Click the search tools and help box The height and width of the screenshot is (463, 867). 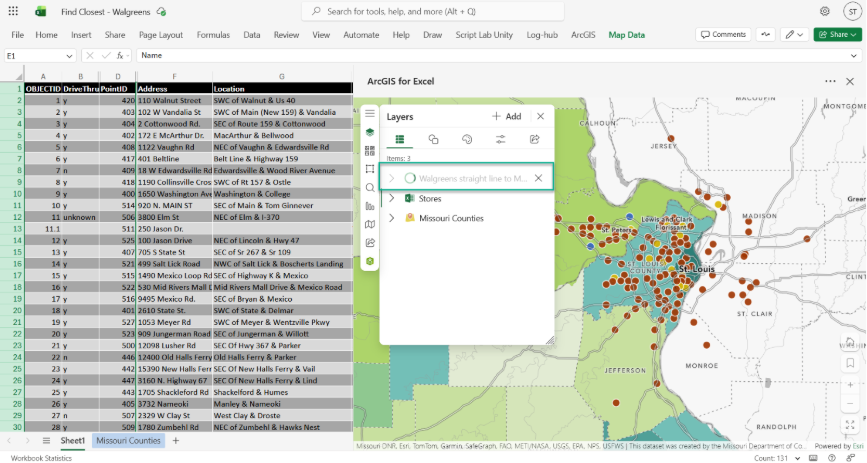[x=433, y=11]
